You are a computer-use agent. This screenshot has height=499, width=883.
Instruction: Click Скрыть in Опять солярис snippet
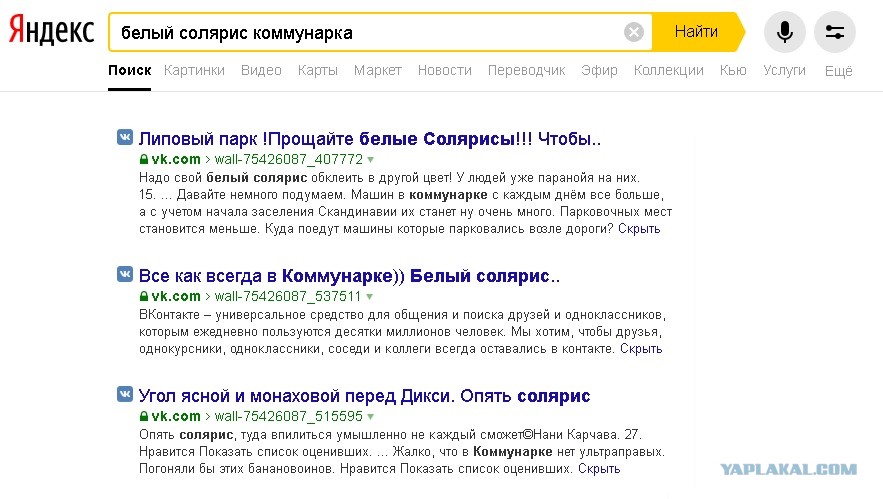click(x=599, y=469)
